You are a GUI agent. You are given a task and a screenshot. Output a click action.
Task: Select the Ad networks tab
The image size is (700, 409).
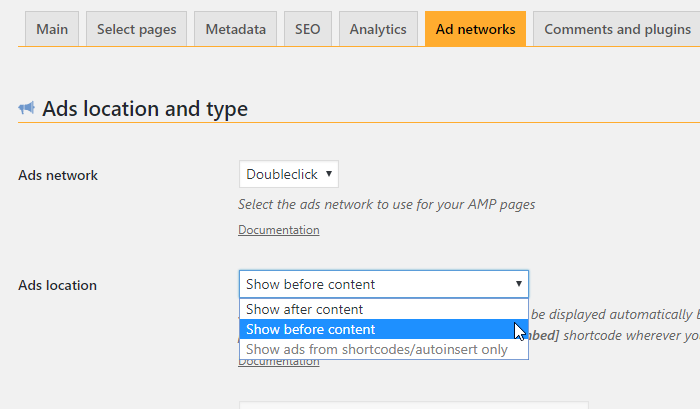pyautogui.click(x=475, y=29)
